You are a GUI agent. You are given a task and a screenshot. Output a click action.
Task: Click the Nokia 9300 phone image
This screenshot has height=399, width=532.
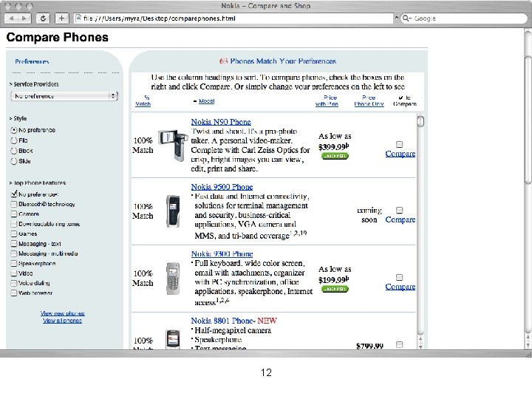[x=173, y=279]
